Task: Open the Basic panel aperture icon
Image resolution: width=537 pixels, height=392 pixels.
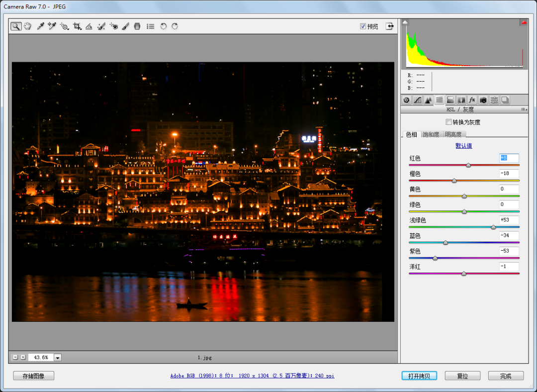Action: pos(406,100)
